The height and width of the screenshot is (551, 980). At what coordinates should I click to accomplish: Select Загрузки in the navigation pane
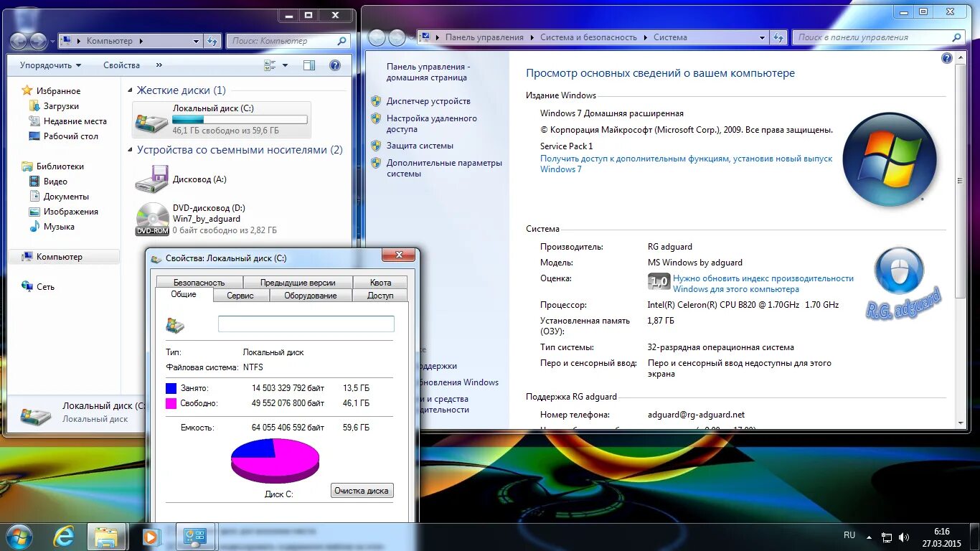[x=61, y=106]
